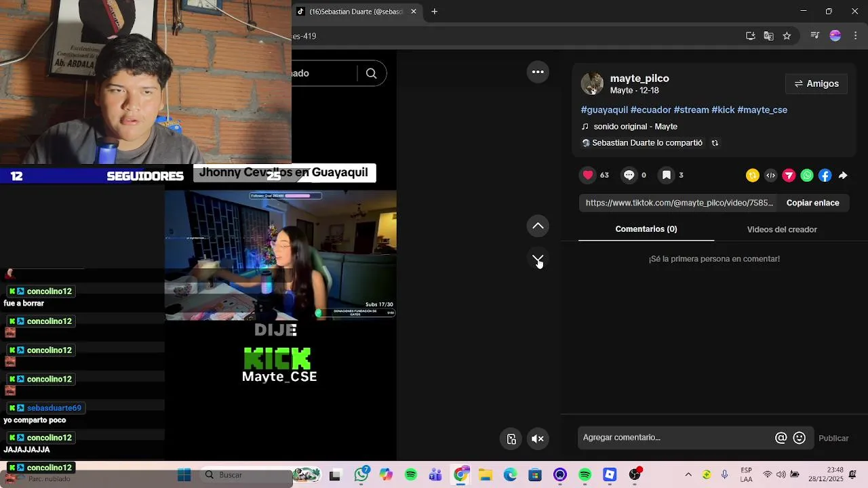Unmute the video with speaker icon
868x488 pixels.
(x=538, y=439)
